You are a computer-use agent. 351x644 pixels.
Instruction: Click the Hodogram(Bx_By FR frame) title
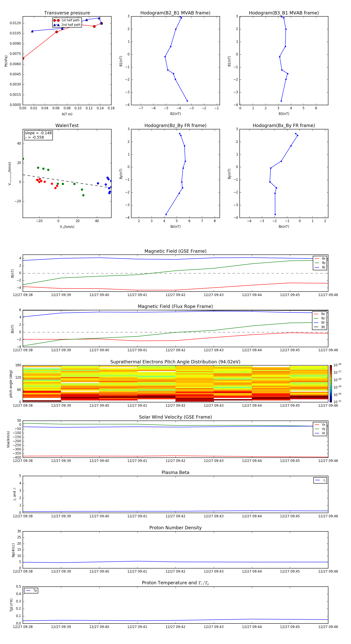click(x=284, y=125)
